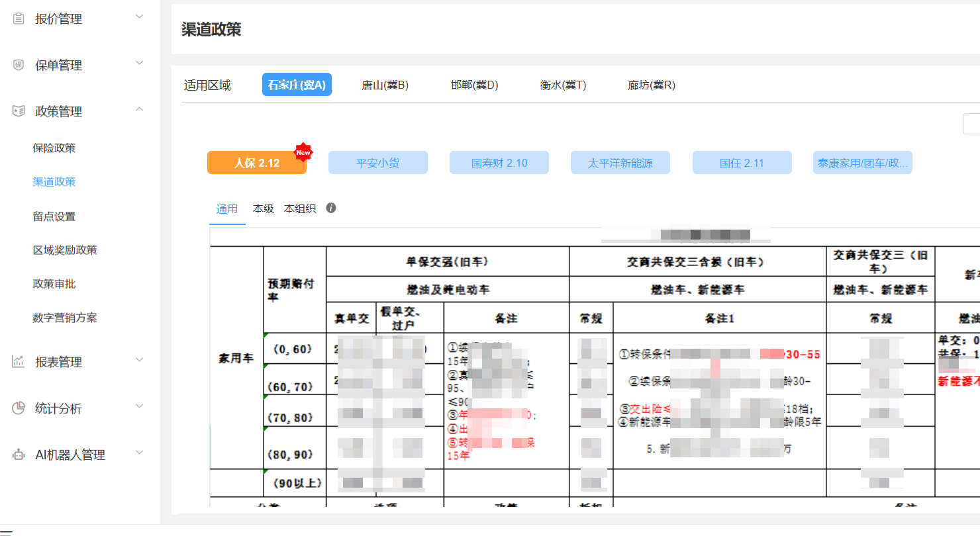Switch to the 廊坊(冀R) region
This screenshot has width=980, height=536.
(652, 85)
